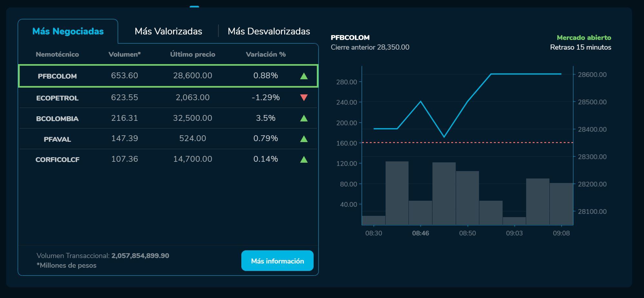The height and width of the screenshot is (298, 644).
Task: Select the BCOLOMBIA stock row
Action: 168,118
